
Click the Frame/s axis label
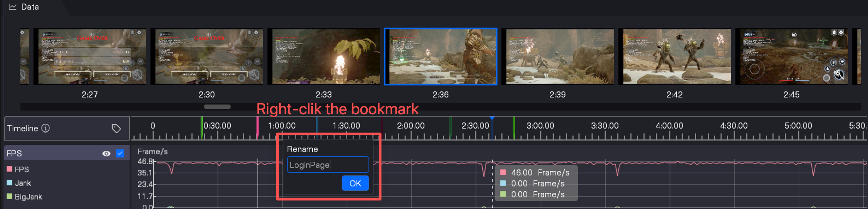coord(153,152)
